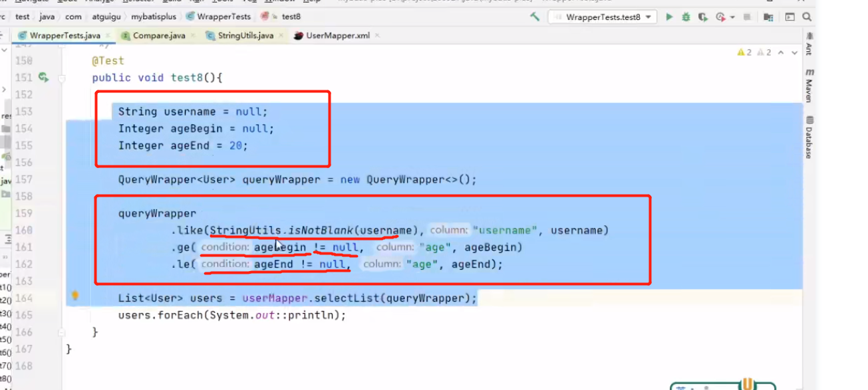Click the 'java' breadcrumb in navigation bar
The image size is (868, 390).
coord(47,17)
